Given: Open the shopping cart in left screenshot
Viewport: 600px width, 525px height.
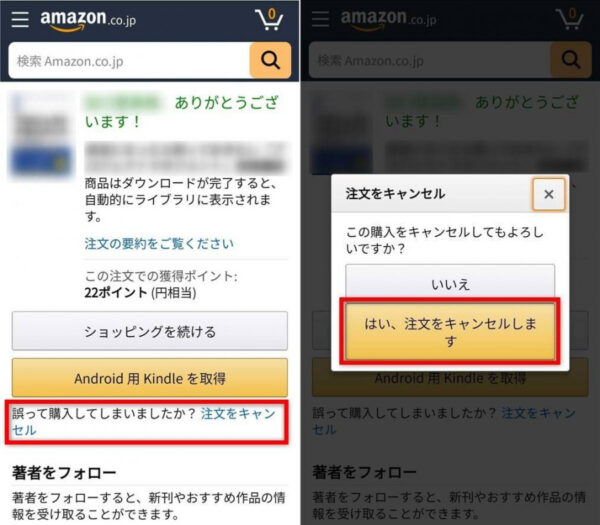Looking at the screenshot, I should [269, 19].
